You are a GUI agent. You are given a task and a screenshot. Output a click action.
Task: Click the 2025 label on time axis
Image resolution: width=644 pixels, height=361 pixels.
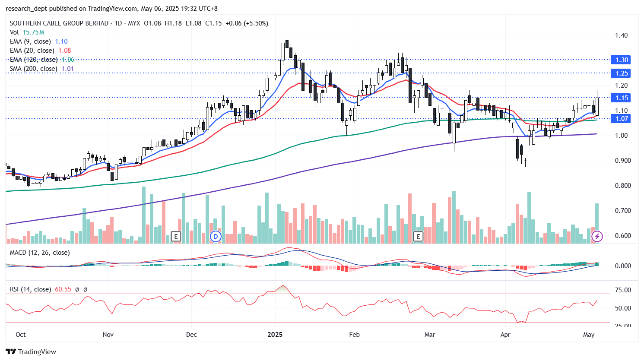275,335
